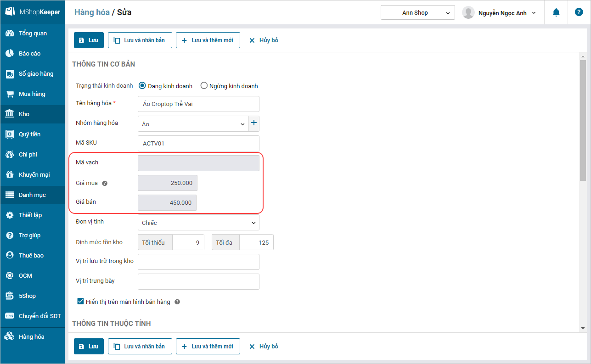
Task: Click the plus icon beside Nhóm hàng hóa
Action: point(254,123)
